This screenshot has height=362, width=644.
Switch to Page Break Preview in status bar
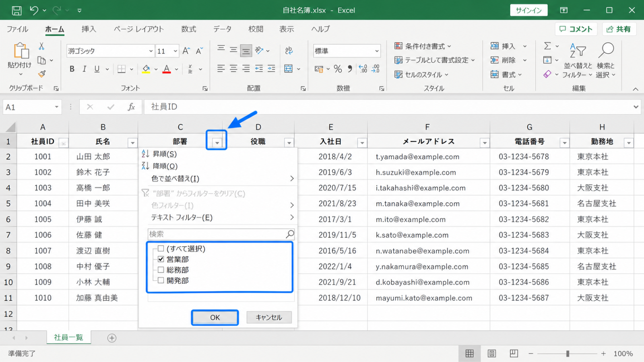[514, 354]
